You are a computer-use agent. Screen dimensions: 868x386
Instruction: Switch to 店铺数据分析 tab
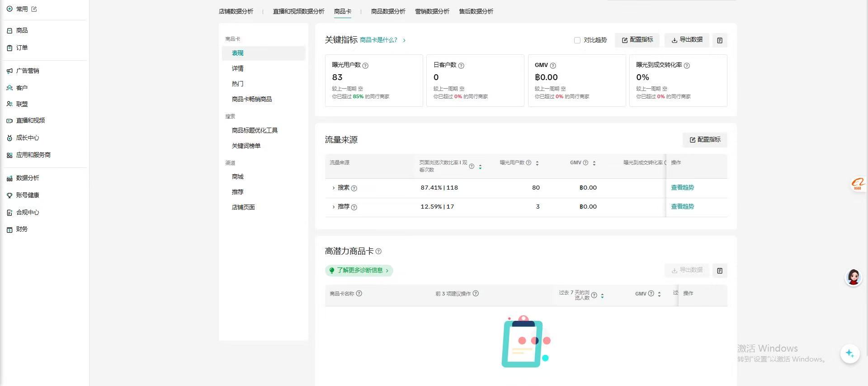tap(236, 11)
